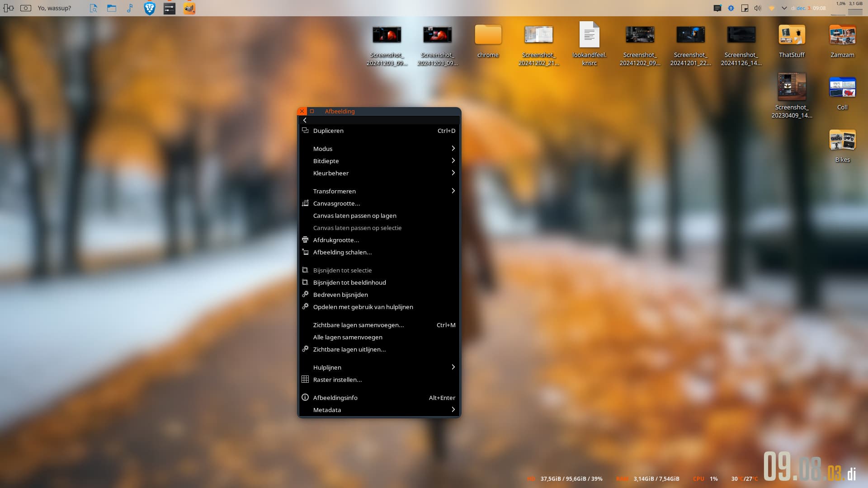Open notifications from the system tray
This screenshot has height=488, width=868.
(717, 8)
